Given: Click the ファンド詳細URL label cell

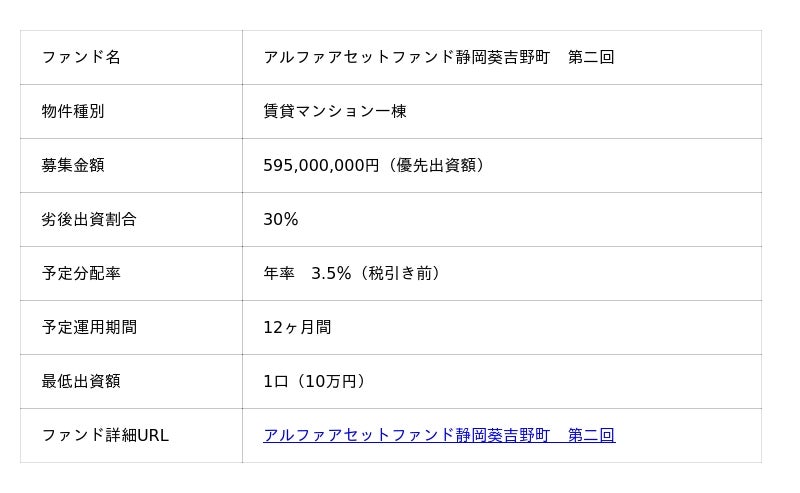Looking at the screenshot, I should [x=105, y=435].
